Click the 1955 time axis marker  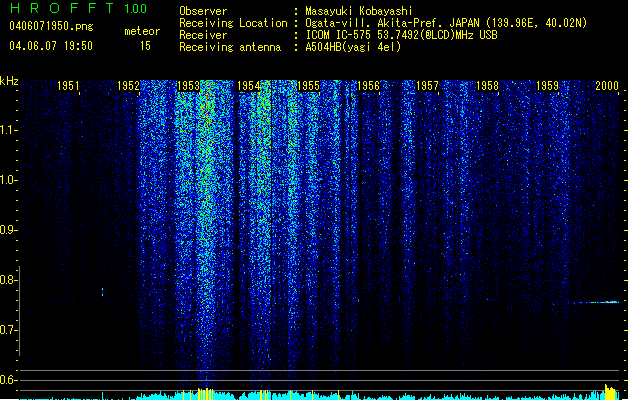308,85
